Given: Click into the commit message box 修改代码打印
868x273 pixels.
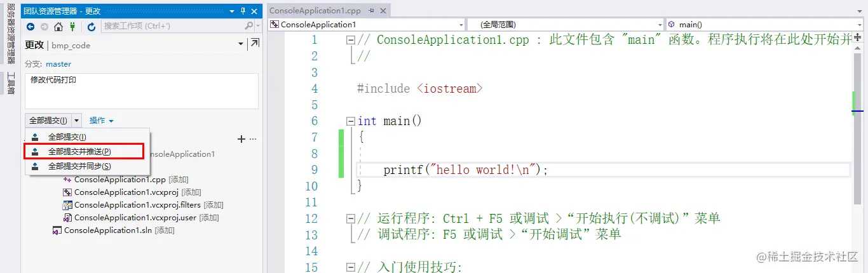Looking at the screenshot, I should 142,91.
